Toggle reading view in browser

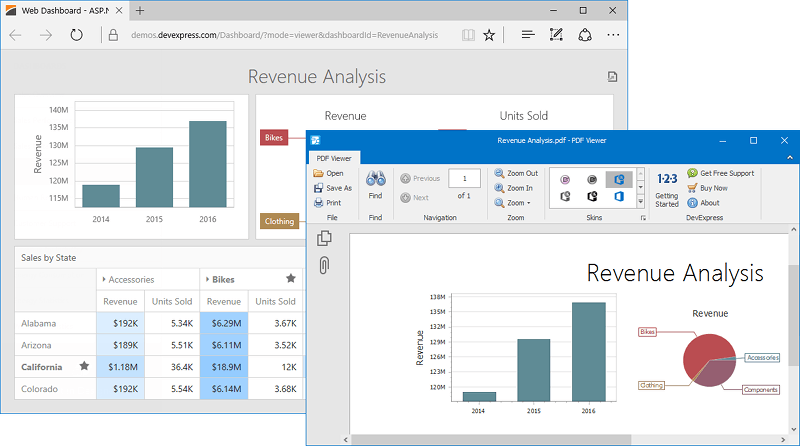point(468,35)
